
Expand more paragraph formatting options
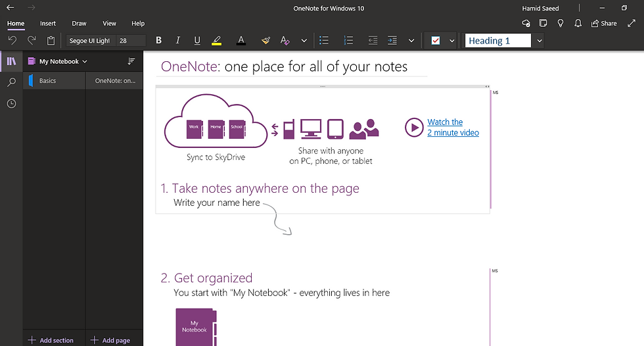point(411,41)
